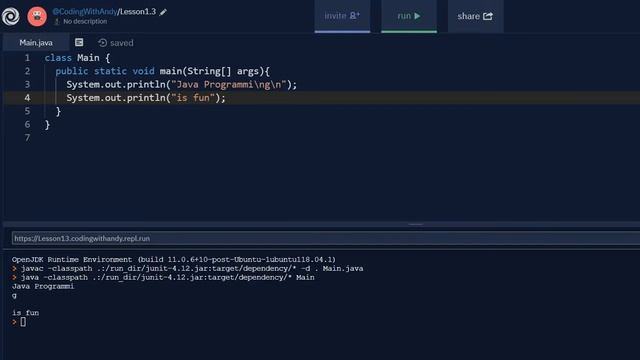The width and height of the screenshot is (640, 360).
Task: Click the repl.run URL field
Action: click(x=326, y=238)
